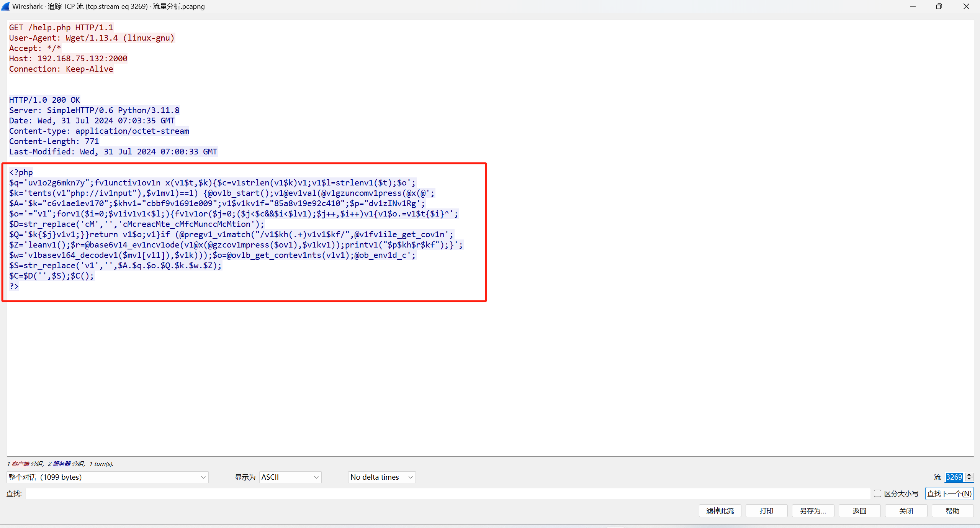Increase the stream number with up arrow
The image size is (980, 528).
969,475
